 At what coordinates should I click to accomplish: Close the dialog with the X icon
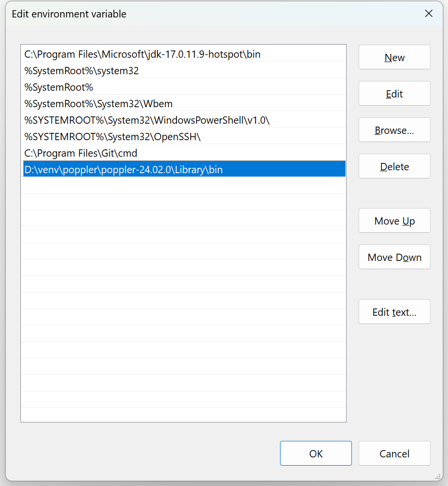429,14
